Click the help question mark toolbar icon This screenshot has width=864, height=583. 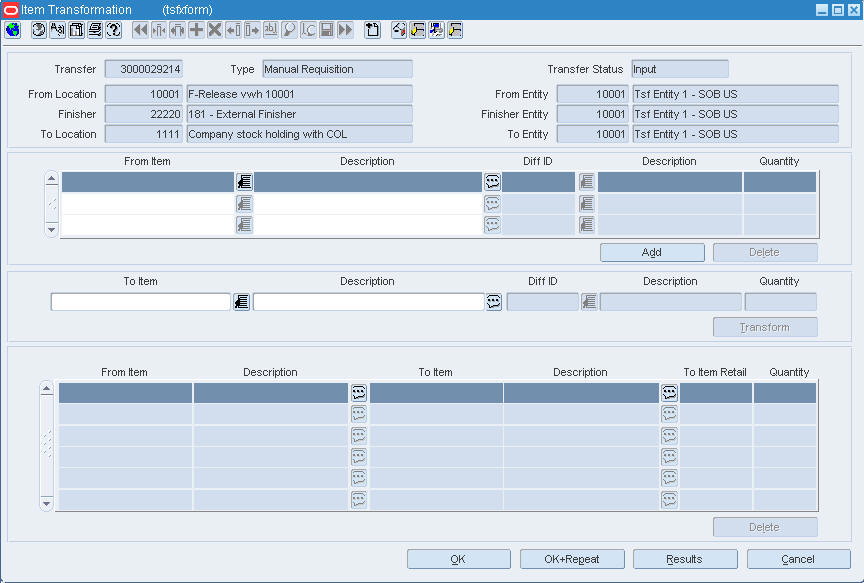point(114,30)
